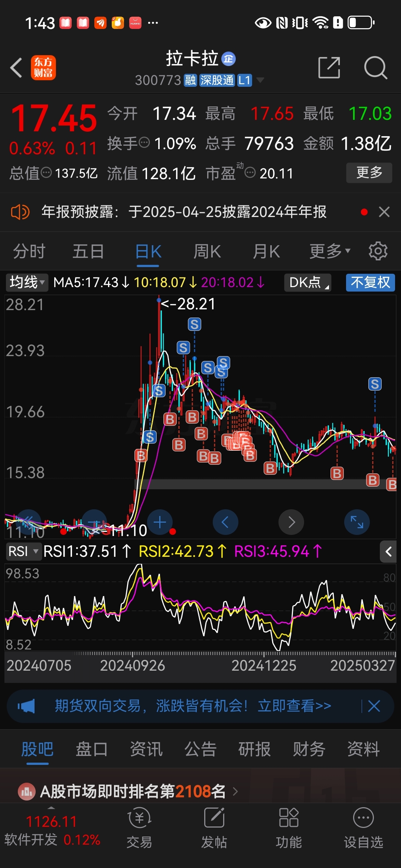Collapse the RSI indicator side arrow
The width and height of the screenshot is (401, 868).
click(x=388, y=552)
